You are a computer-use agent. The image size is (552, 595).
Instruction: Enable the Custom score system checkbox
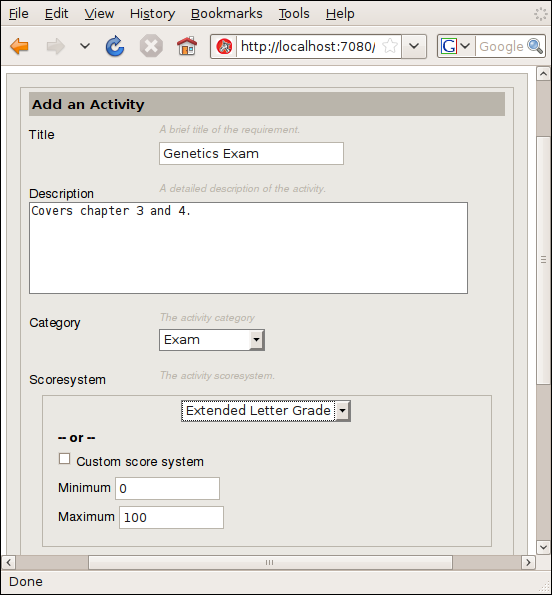(64, 459)
